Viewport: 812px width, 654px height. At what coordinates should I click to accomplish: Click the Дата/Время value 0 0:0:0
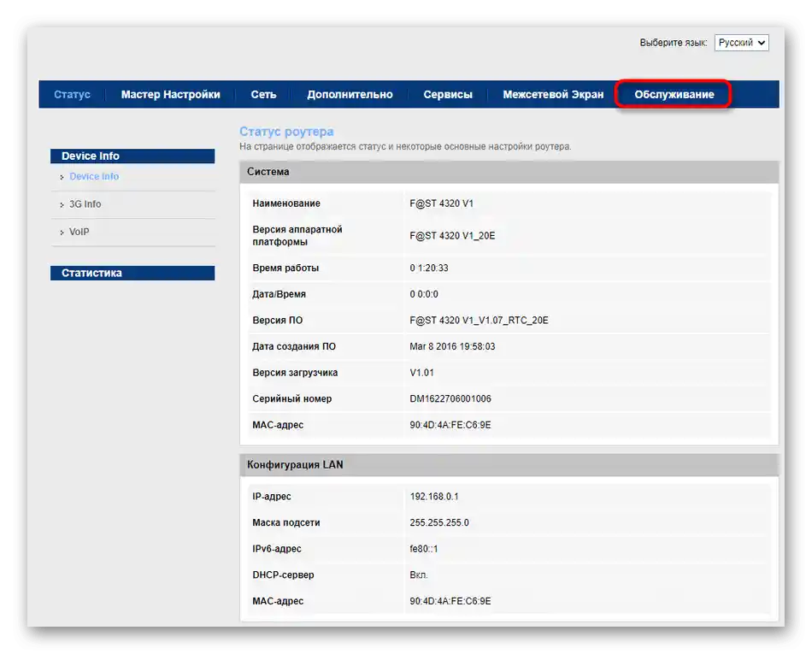click(x=424, y=294)
